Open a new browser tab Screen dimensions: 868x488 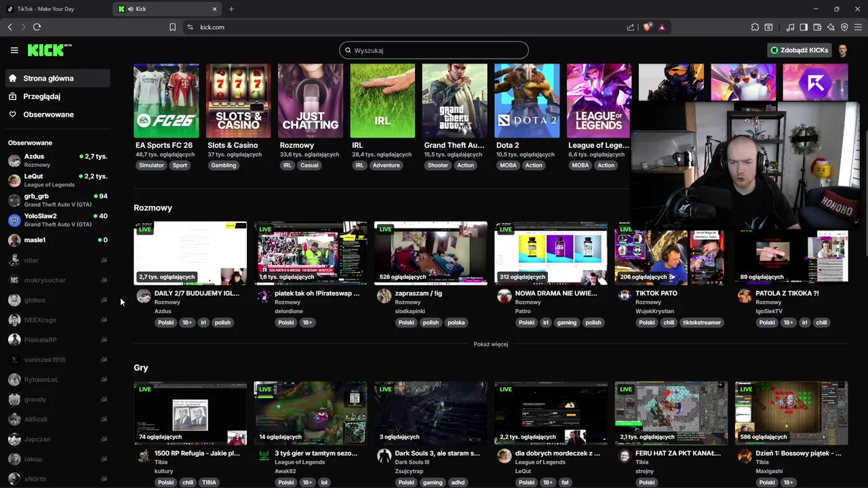[x=231, y=9]
